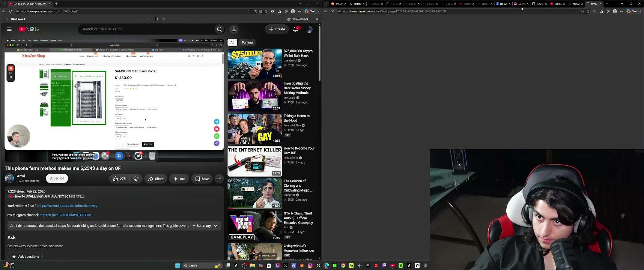Open THE INTERNET KILLER video thumbnail
This screenshot has height=270, width=644.
pyautogui.click(x=254, y=161)
